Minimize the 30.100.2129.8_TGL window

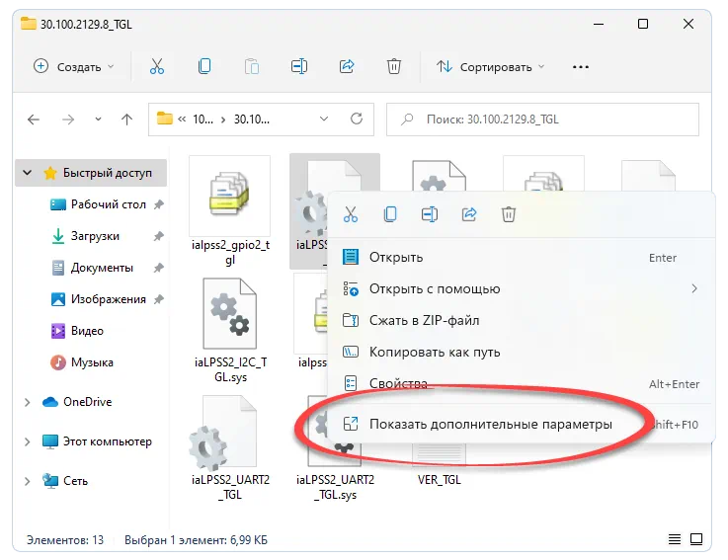(x=599, y=24)
